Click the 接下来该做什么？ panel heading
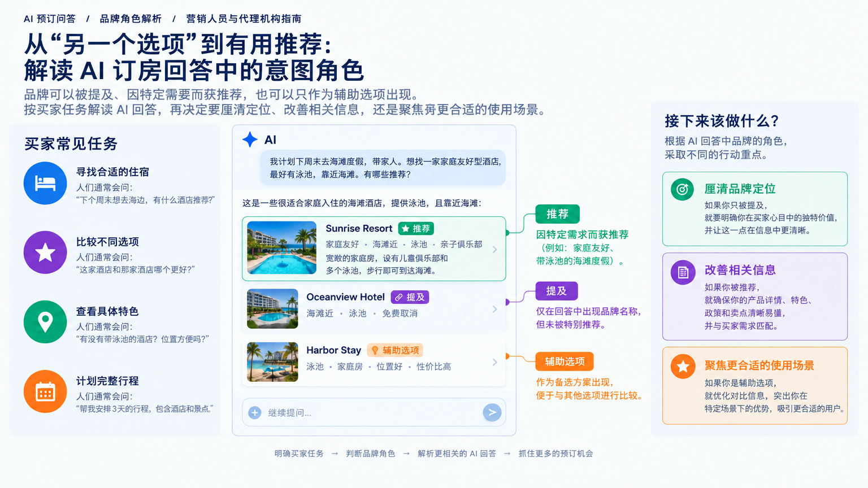868x488 pixels. 722,121
